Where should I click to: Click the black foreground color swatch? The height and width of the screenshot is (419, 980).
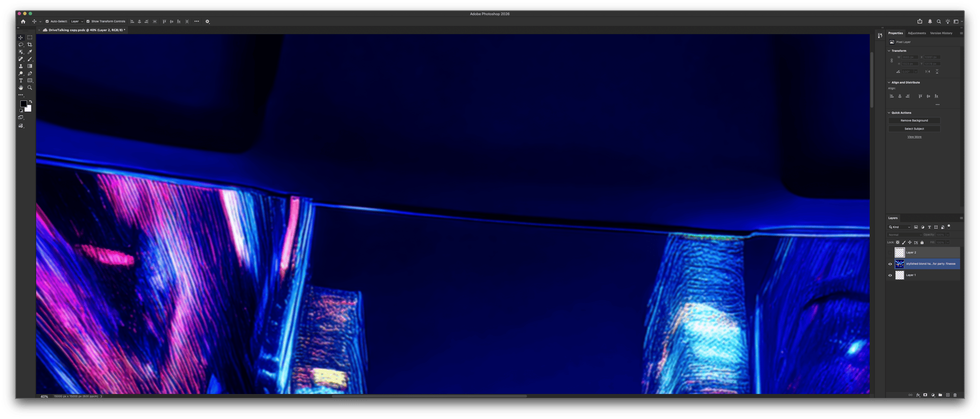(x=23, y=104)
